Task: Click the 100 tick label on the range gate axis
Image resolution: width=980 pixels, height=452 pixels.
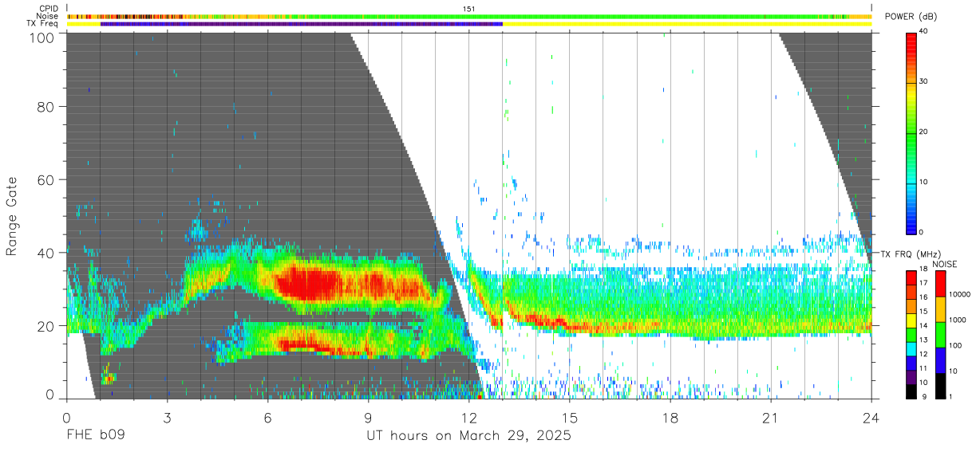Action: point(41,37)
